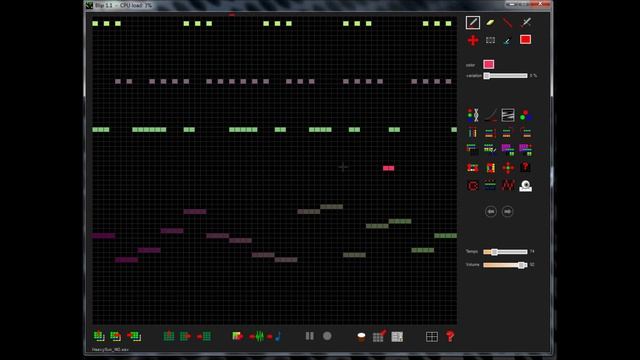Viewport: 640px width, 360px height.
Task: Click the DNA helix mutate icon
Action: click(473, 116)
